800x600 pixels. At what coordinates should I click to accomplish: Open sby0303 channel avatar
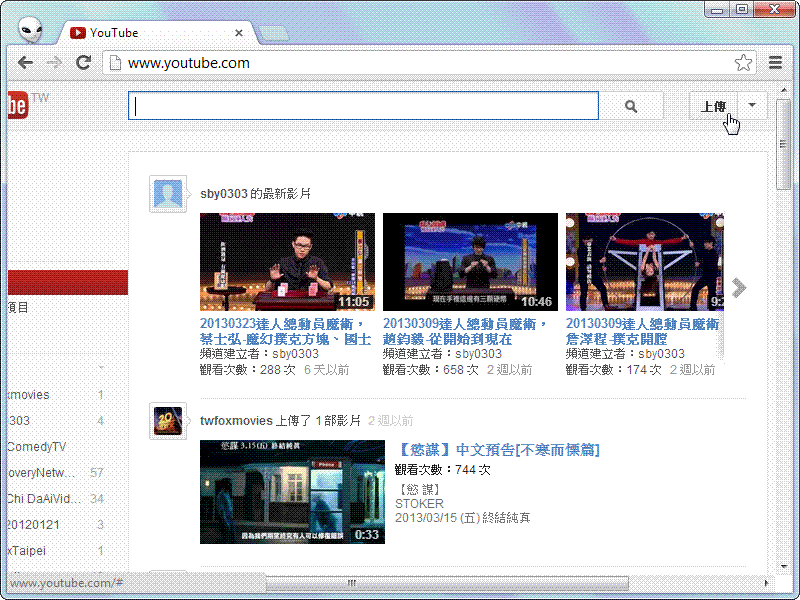[x=168, y=194]
